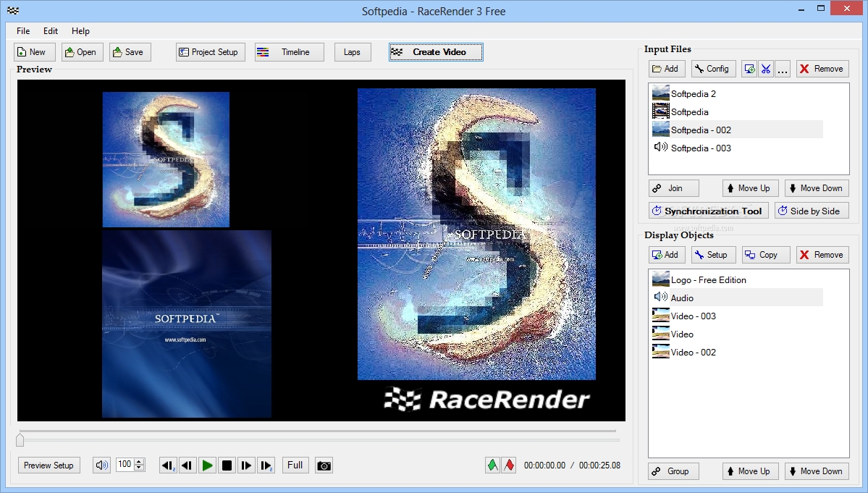Select the Softpedia - 003 audio file
The width and height of the screenshot is (868, 493).
point(738,148)
